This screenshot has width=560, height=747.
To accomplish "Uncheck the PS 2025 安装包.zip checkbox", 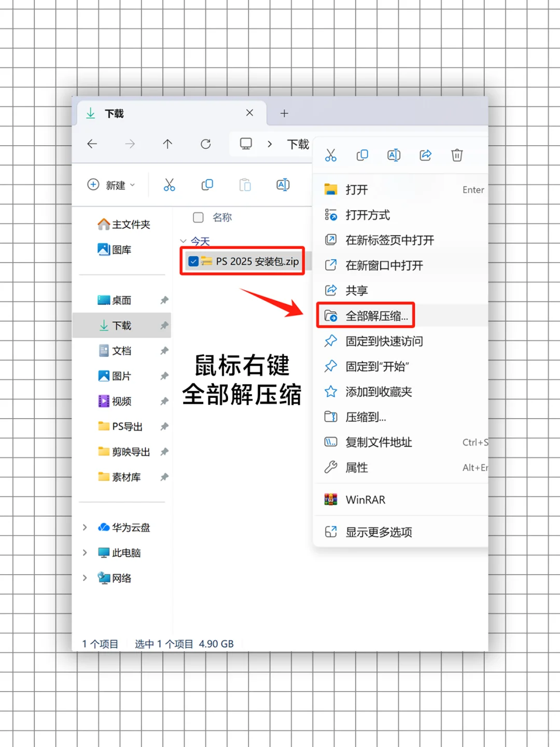I will tap(193, 261).
